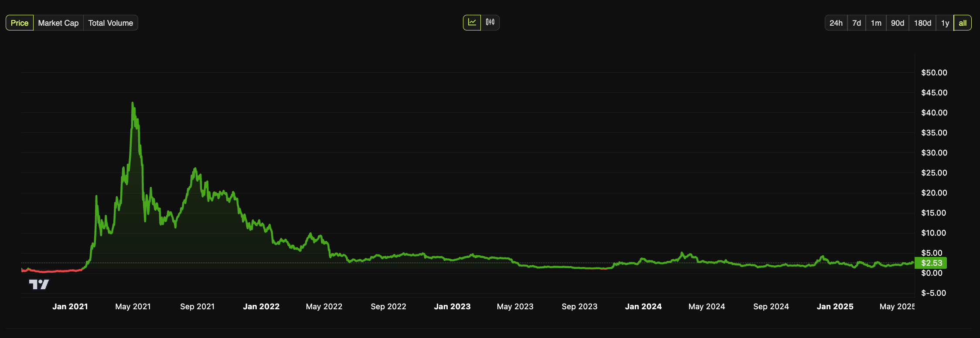Choose the 7d time range
This screenshot has height=338, width=980.
856,23
